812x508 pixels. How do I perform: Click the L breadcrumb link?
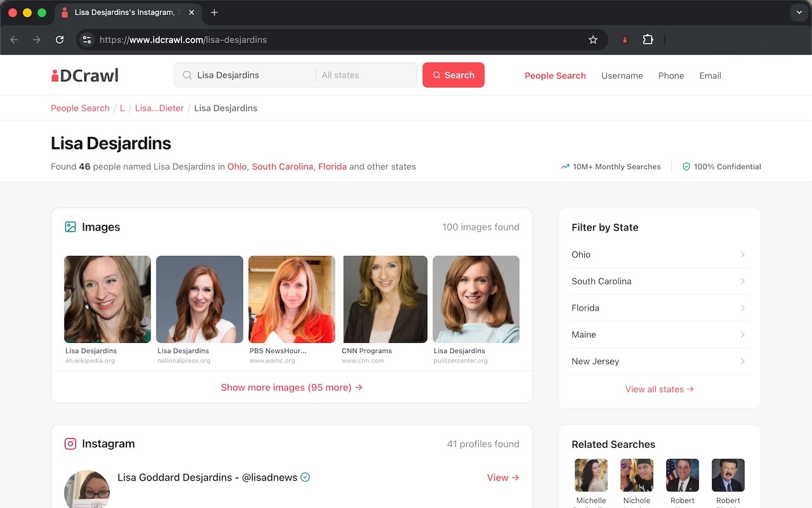tap(122, 108)
